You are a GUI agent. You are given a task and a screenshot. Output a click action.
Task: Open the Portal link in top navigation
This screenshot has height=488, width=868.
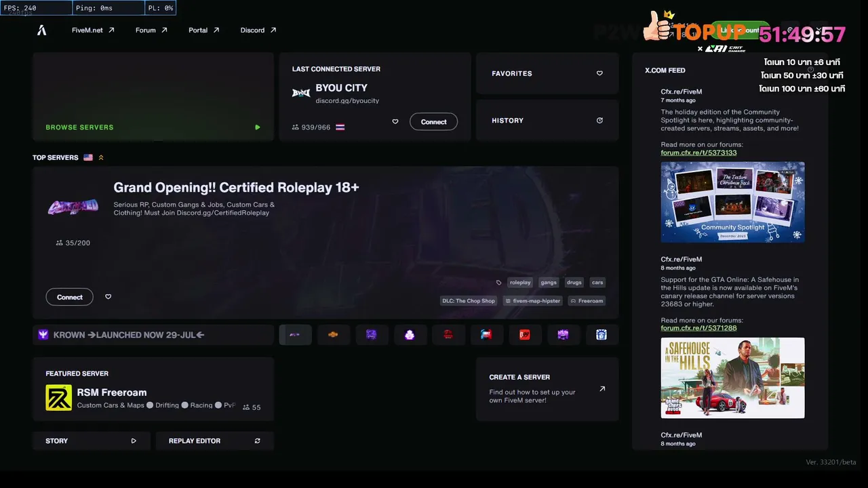[203, 30]
